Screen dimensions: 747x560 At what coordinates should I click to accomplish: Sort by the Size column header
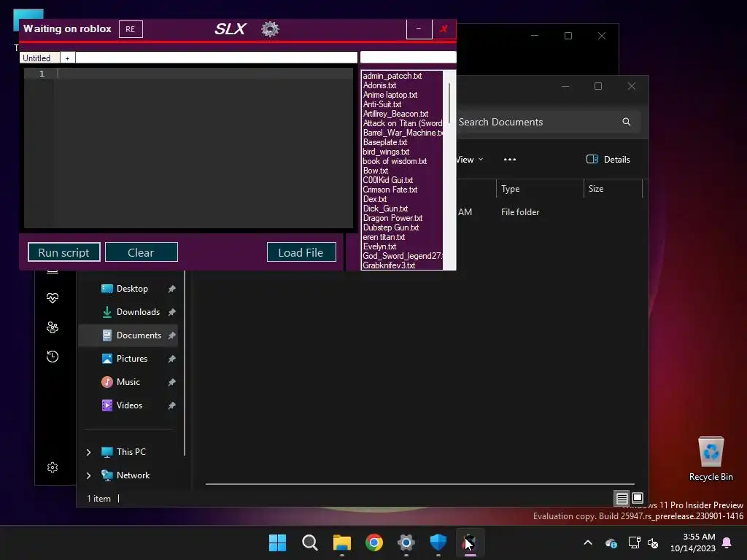613,189
